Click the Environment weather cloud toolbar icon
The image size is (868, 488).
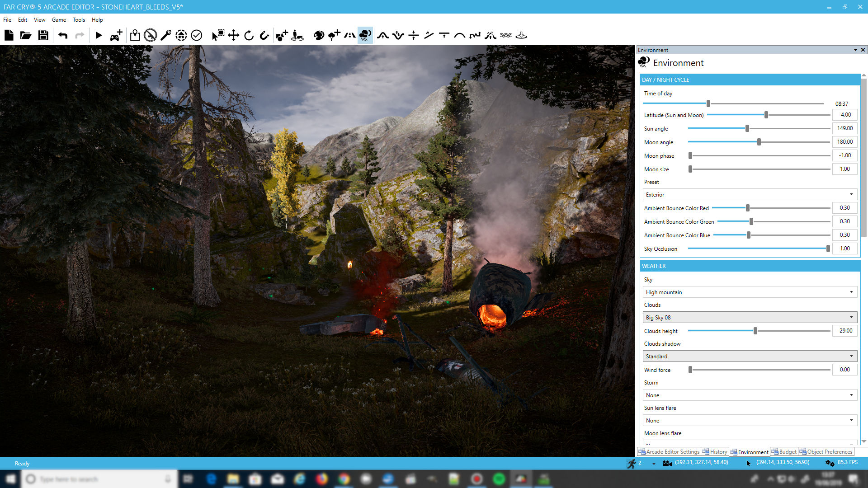365,35
